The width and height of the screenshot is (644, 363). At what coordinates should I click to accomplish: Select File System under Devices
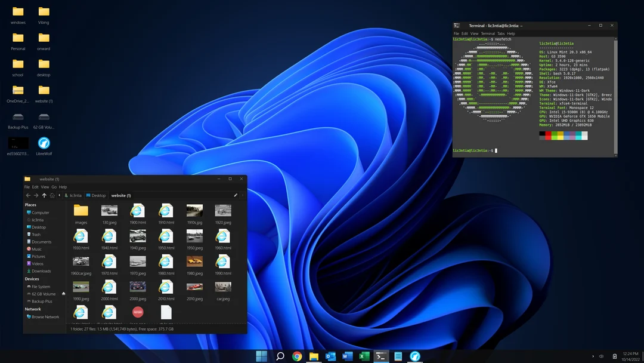click(41, 287)
